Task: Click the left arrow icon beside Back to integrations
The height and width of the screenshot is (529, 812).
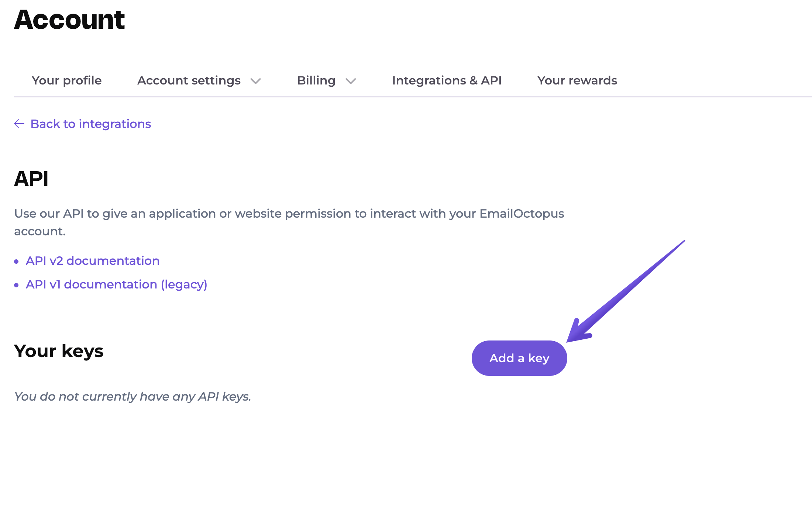Action: 19,124
